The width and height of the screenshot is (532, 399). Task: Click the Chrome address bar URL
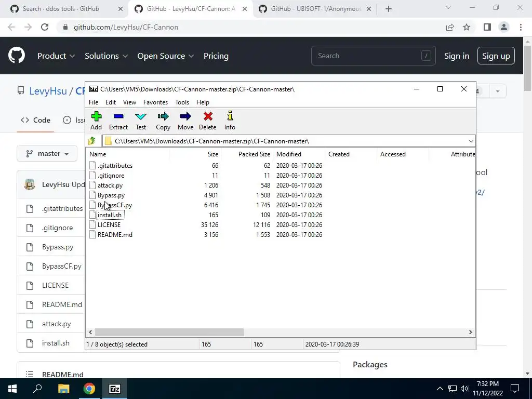coord(126,27)
